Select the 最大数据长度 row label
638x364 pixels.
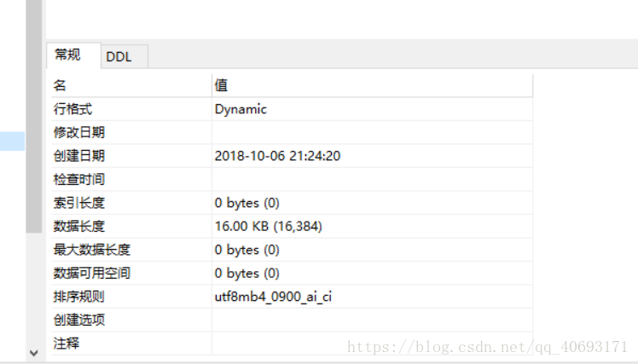(91, 250)
